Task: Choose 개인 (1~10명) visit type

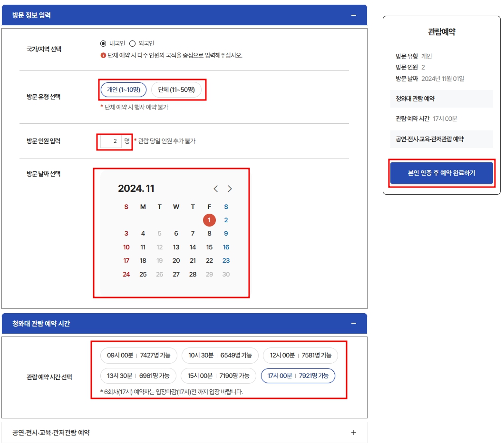Action: [124, 90]
